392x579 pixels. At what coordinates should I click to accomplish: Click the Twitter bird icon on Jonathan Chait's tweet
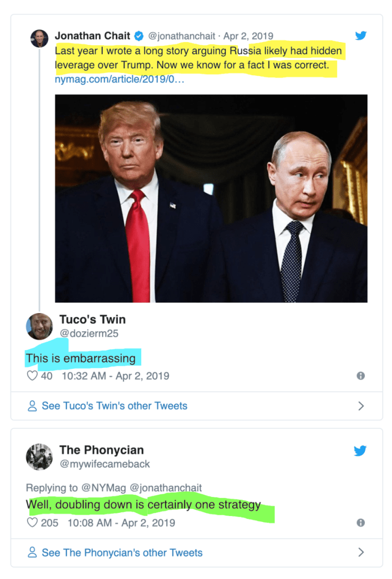361,35
